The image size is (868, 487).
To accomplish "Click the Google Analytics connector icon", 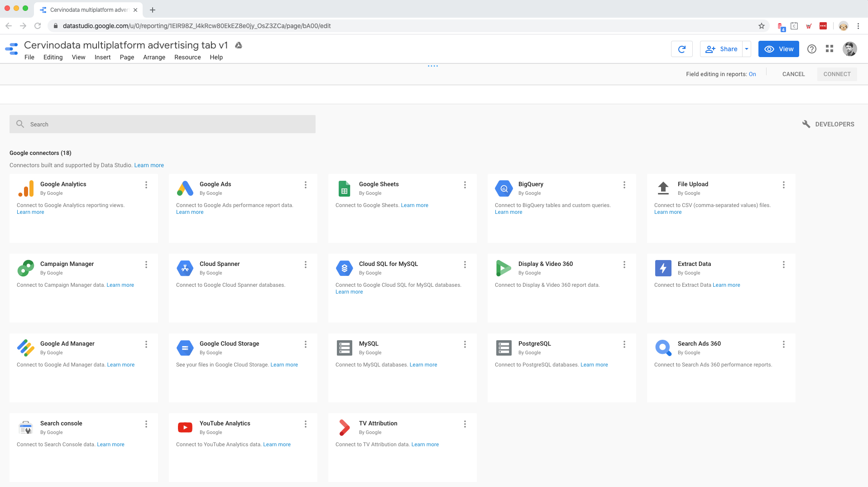I will (x=26, y=188).
